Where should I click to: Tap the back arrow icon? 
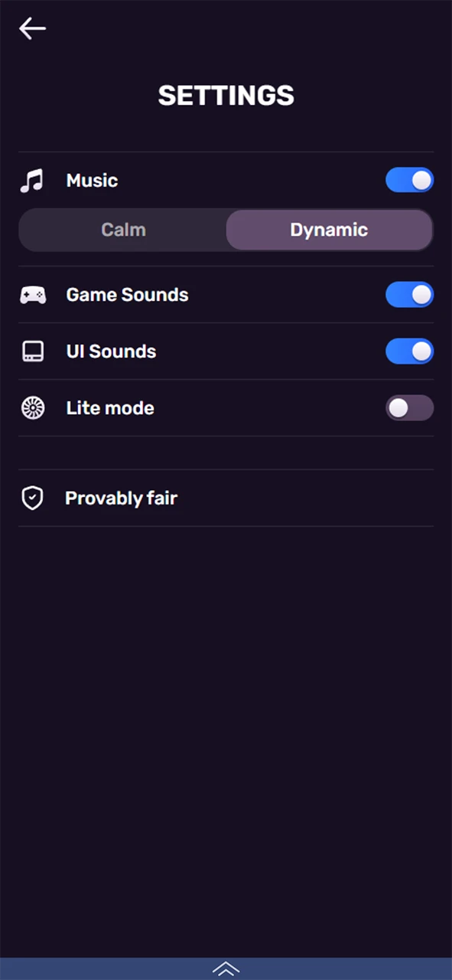tap(31, 28)
